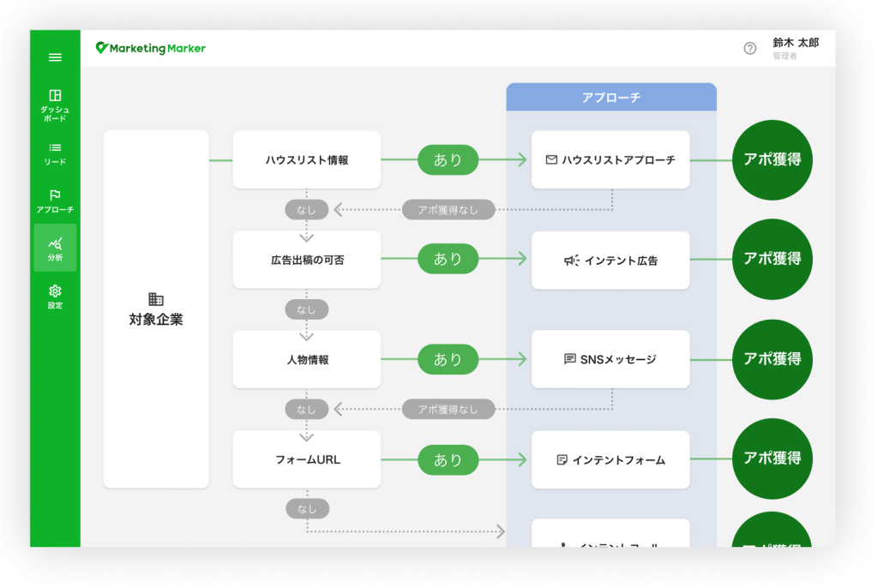Select the 対象企業 card
This screenshot has height=588, width=878.
coord(156,309)
